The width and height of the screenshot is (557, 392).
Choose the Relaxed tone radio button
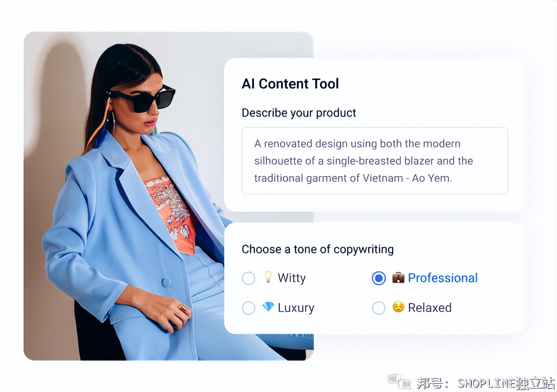pos(379,308)
